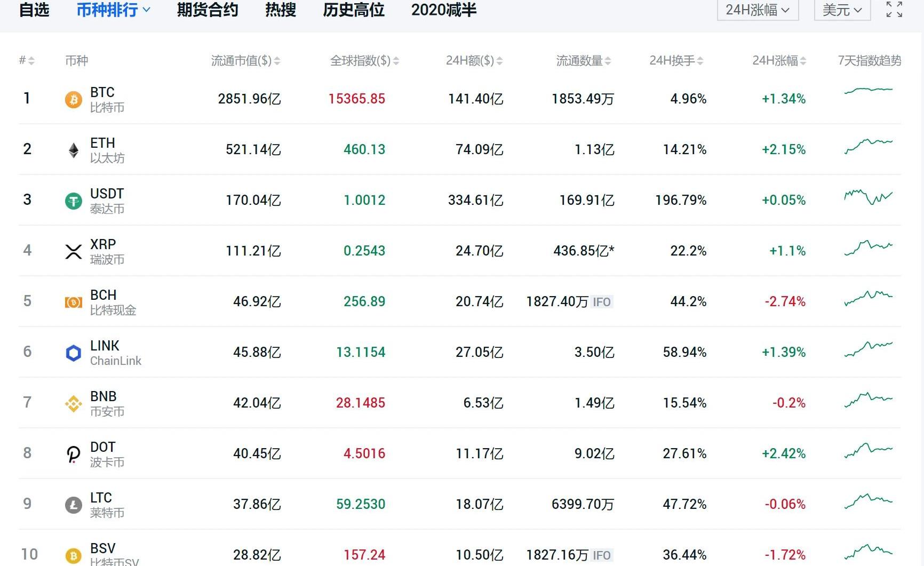Click the BNB Binance coin icon
924x566 pixels.
point(74,403)
